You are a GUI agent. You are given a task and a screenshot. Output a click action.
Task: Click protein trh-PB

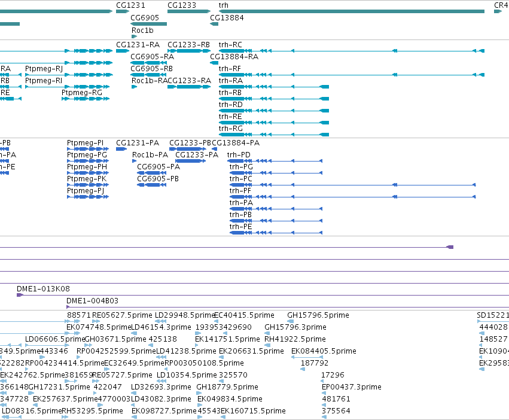pyautogui.click(x=240, y=215)
